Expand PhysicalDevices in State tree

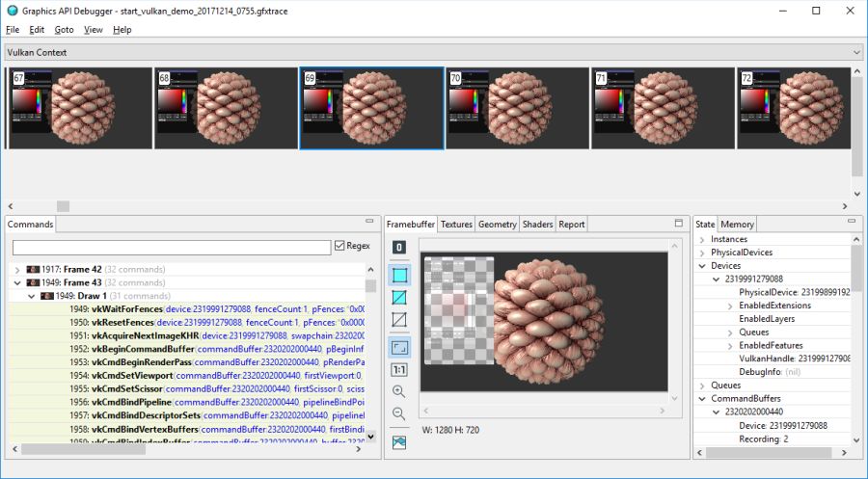coord(702,253)
